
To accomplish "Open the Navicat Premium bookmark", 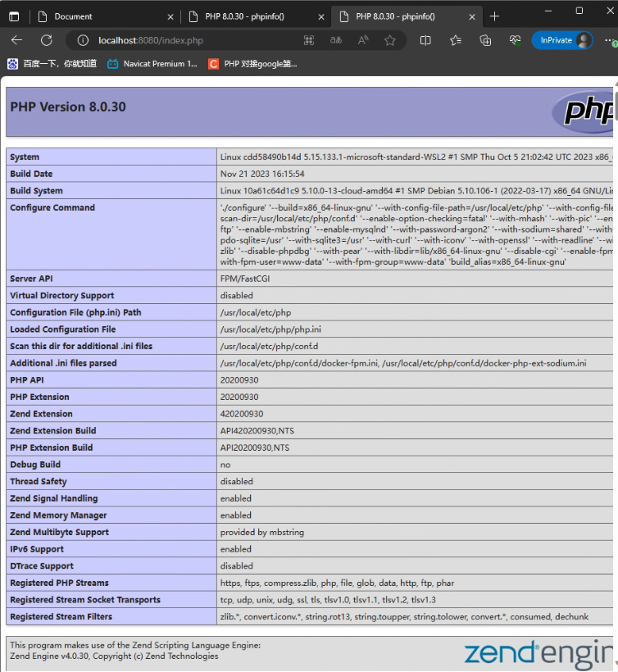I will [152, 64].
